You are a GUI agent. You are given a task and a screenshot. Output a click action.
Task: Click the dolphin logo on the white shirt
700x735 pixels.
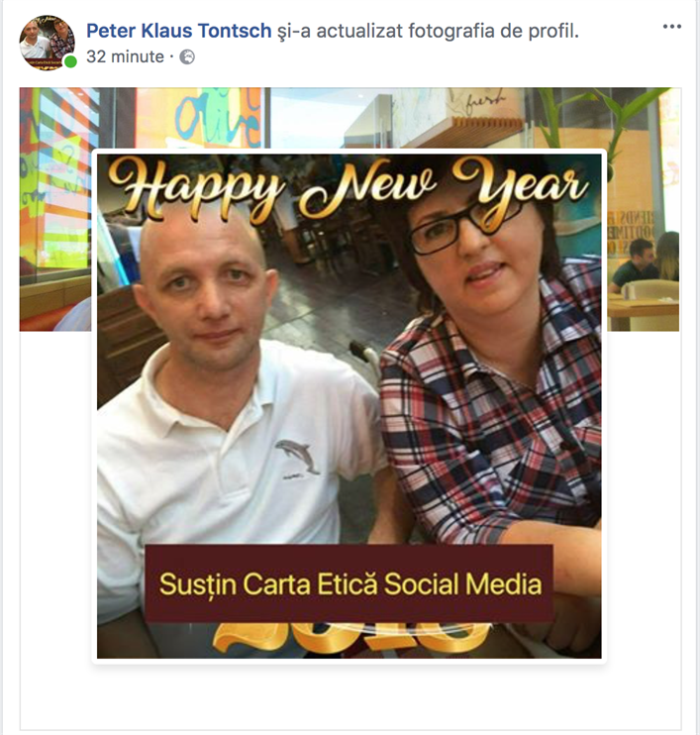(x=297, y=455)
